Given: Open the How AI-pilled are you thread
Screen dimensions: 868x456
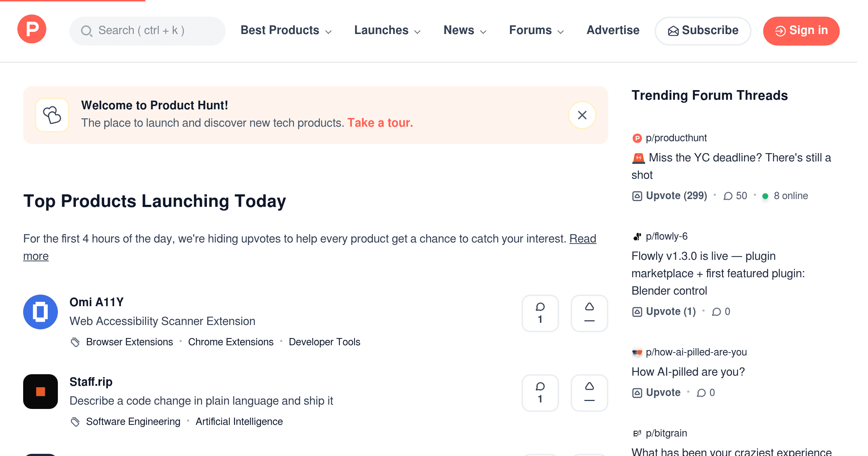Looking at the screenshot, I should coord(688,372).
